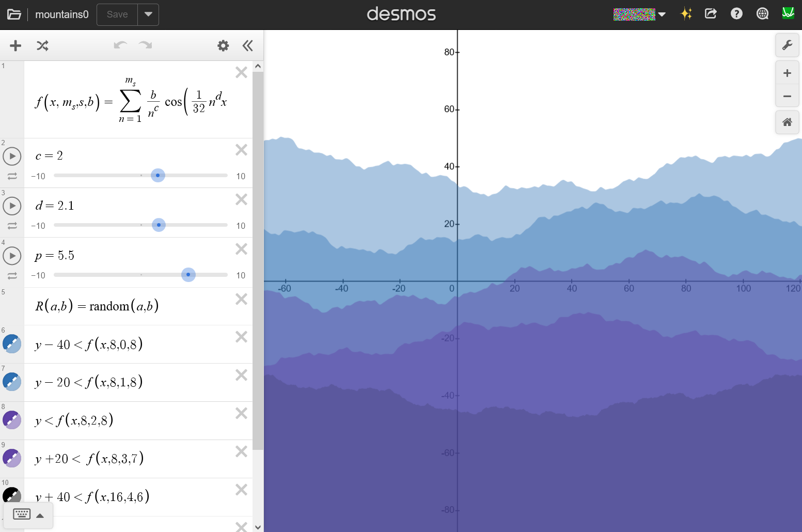Screen dimensions: 802x532
Task: Click the p slider upper bound 10
Action: 241,275
